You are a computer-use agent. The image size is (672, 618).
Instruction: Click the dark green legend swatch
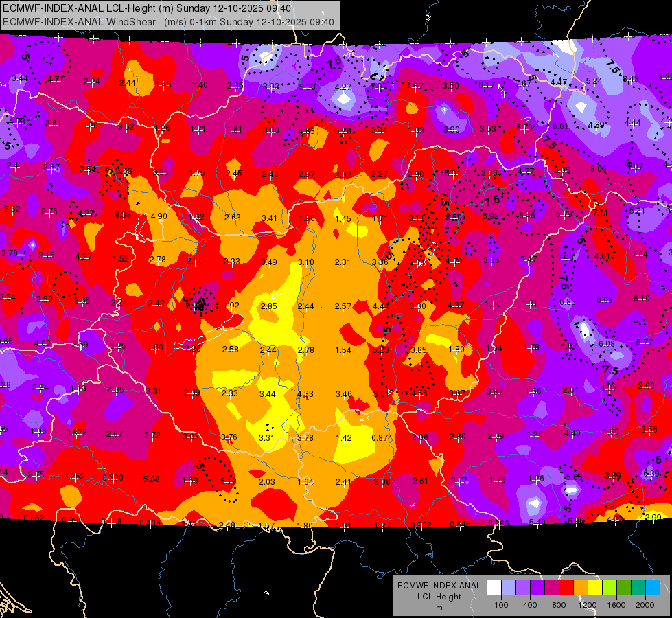624,588
